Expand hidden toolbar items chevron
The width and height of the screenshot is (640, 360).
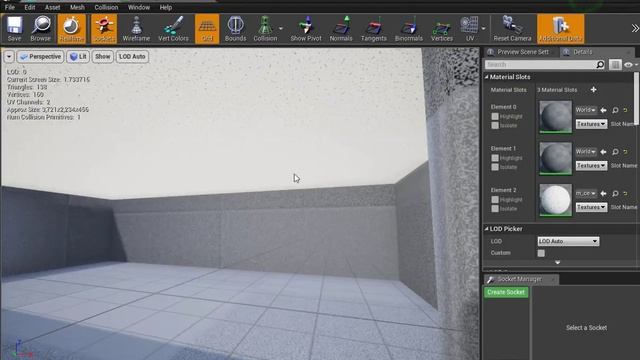tap(635, 28)
